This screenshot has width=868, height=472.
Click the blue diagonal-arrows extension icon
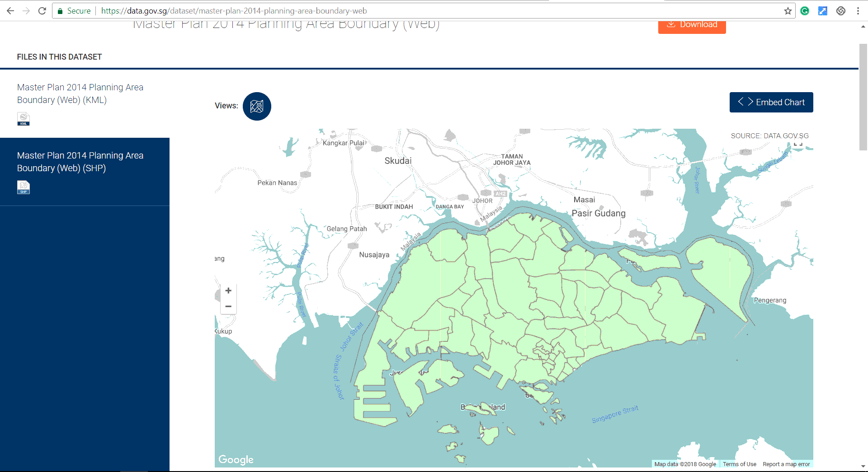(823, 11)
